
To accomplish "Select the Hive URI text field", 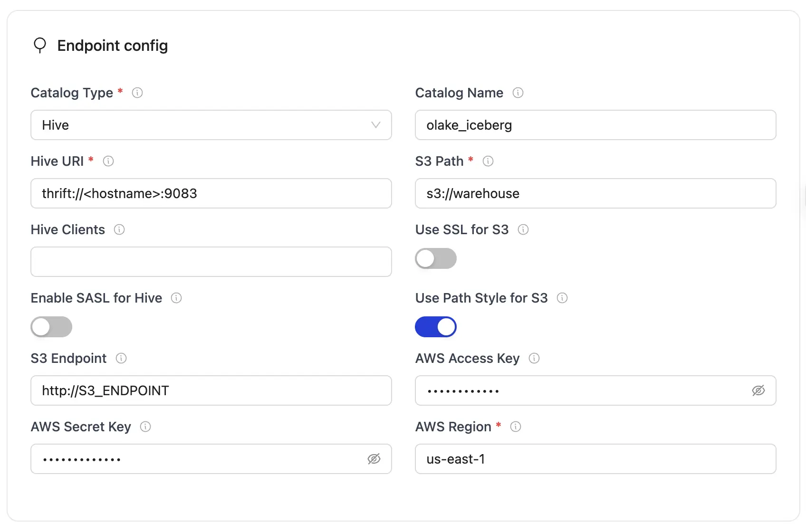I will [211, 193].
